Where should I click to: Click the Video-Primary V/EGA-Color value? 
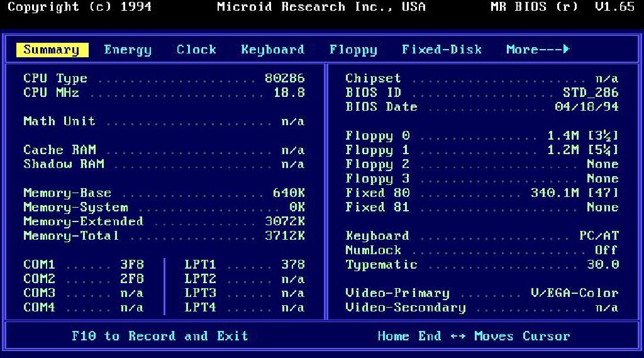pyautogui.click(x=575, y=293)
